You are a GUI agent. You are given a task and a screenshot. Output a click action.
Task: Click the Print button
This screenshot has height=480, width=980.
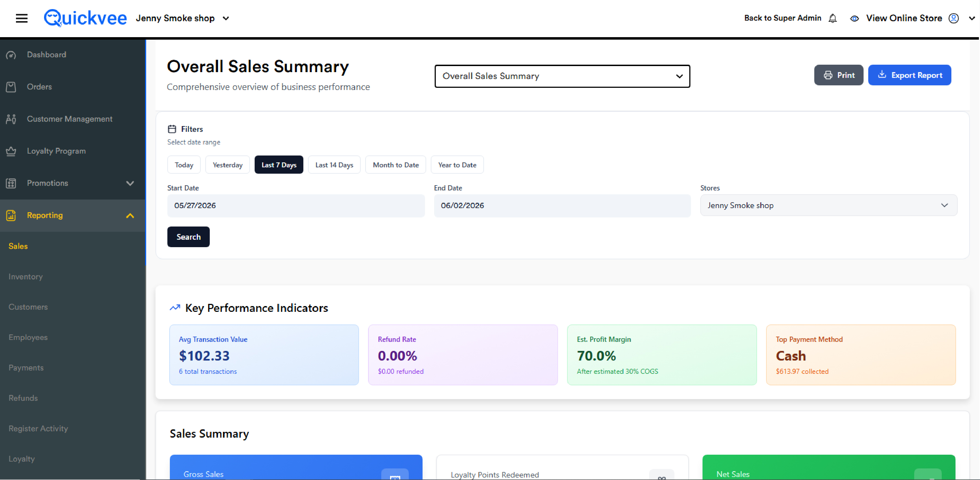839,75
